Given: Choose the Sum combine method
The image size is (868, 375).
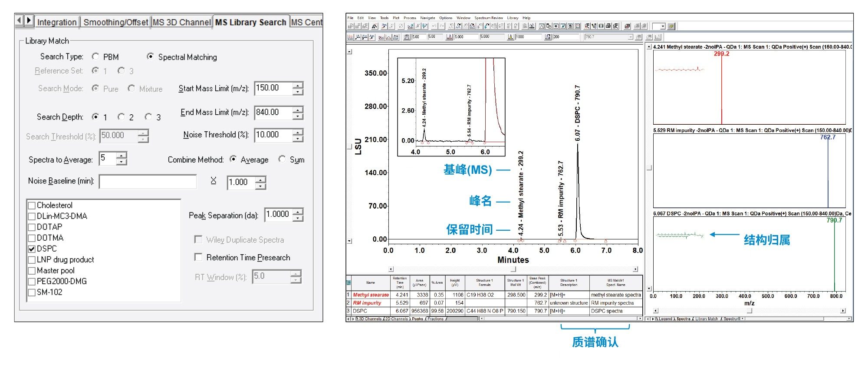Looking at the screenshot, I should [282, 159].
